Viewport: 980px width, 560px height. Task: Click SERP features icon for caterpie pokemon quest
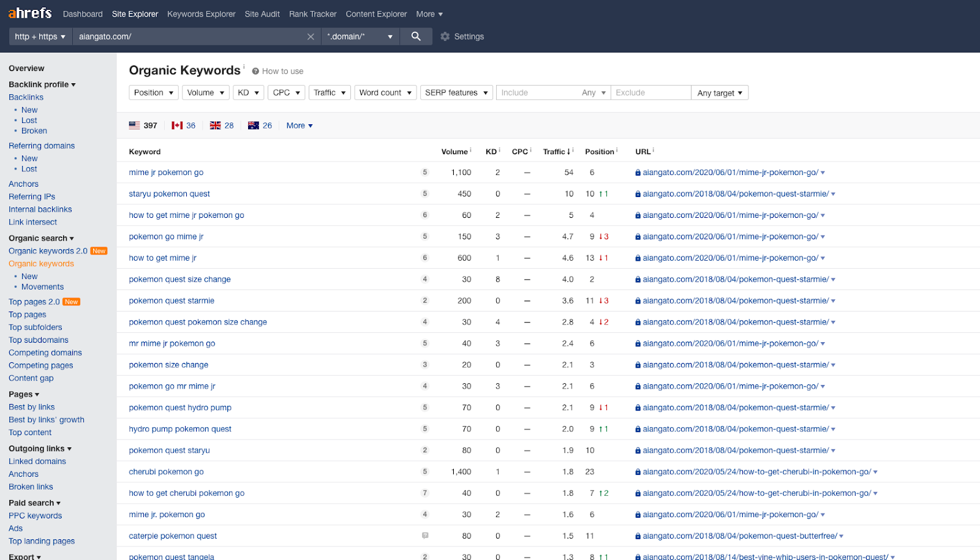click(425, 536)
